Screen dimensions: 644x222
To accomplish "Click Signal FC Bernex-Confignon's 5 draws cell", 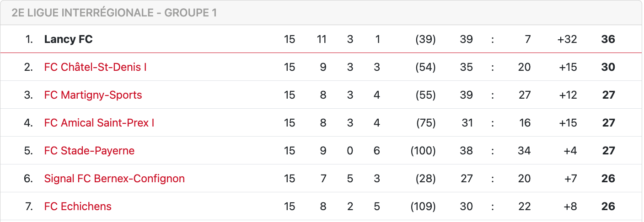I will [x=350, y=179].
